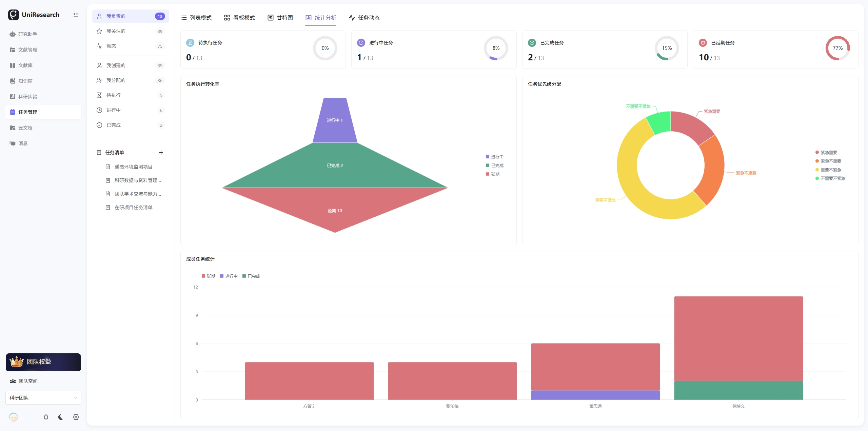This screenshot has height=431, width=868.
Task: Click 黄思远's purple in-progress bar
Action: (595, 395)
